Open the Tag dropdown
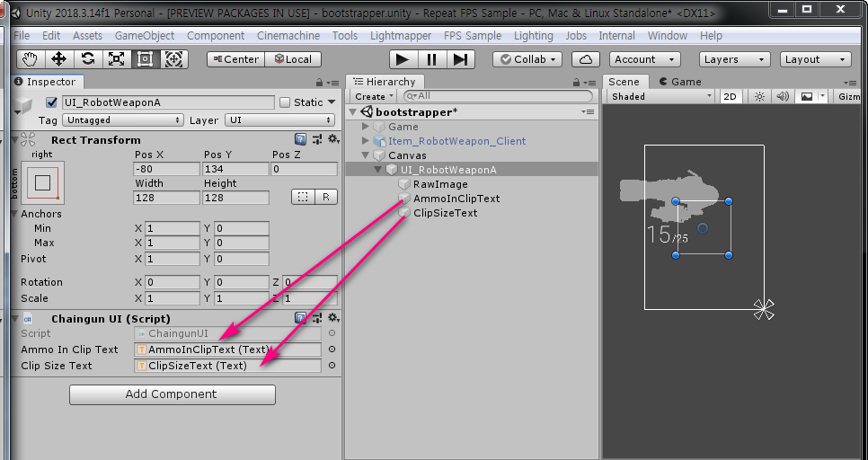The image size is (868, 460). click(123, 120)
